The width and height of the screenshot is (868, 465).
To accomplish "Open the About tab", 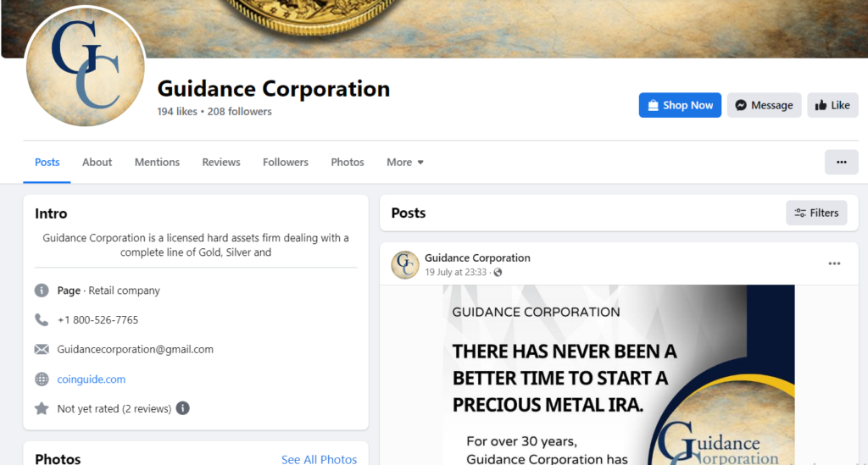I will pos(97,162).
